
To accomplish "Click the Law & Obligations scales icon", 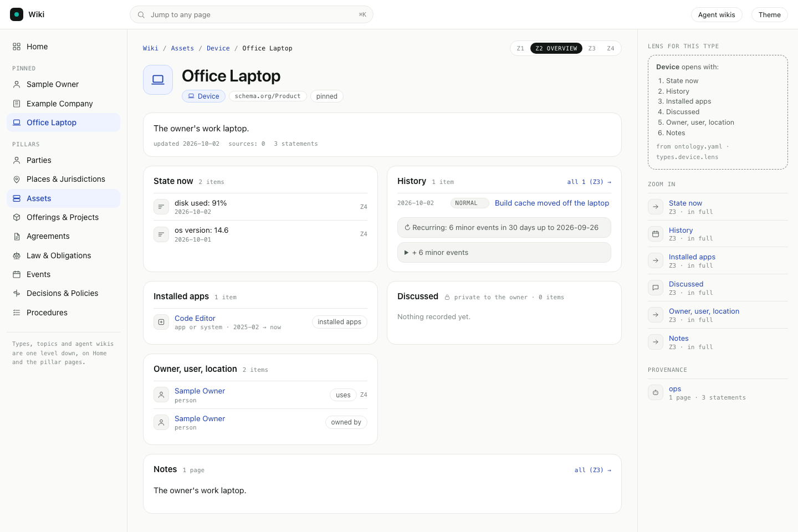I will tap(17, 255).
